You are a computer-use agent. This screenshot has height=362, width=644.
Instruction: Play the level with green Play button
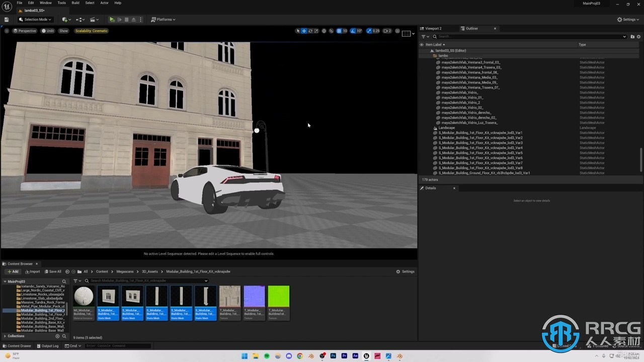coord(112,20)
